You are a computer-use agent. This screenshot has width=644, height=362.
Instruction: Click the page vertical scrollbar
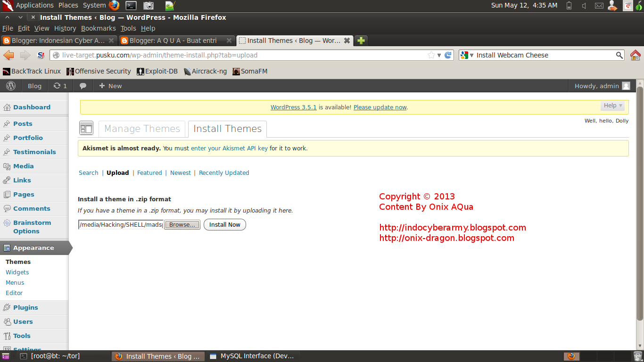pos(640,203)
